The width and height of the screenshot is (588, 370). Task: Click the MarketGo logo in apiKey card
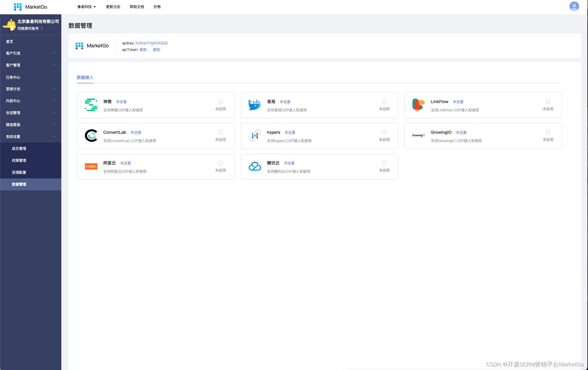(92, 46)
